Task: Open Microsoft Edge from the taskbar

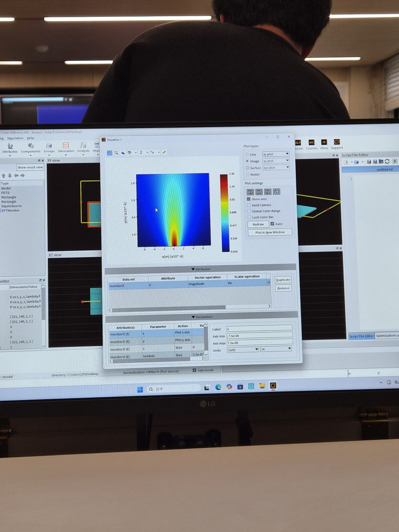Action: [218, 387]
